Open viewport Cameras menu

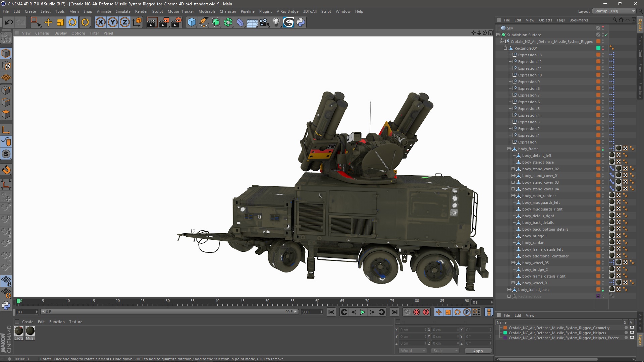42,33
